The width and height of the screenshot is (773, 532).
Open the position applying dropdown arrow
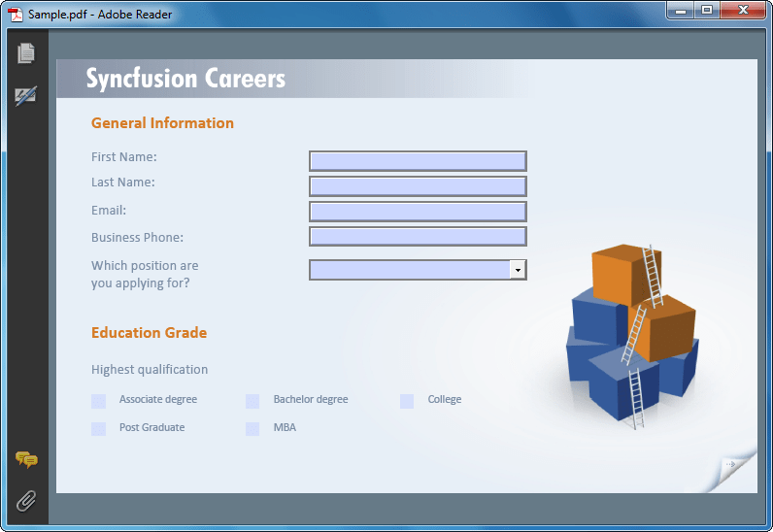tap(518, 270)
